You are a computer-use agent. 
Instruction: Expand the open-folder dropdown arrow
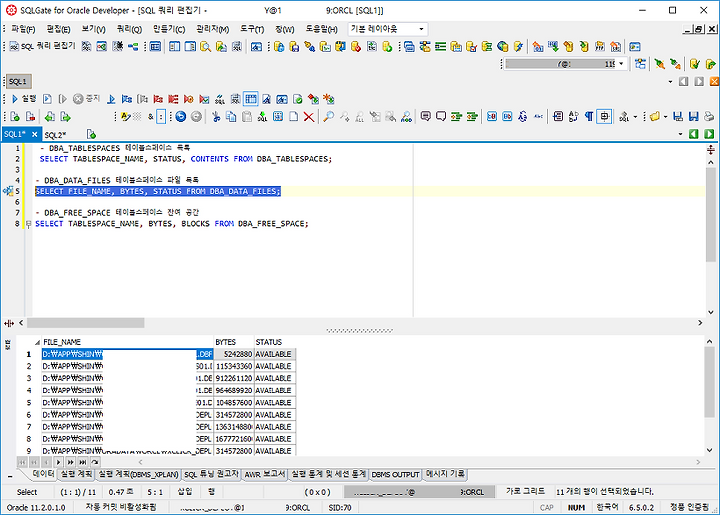pyautogui.click(x=665, y=117)
